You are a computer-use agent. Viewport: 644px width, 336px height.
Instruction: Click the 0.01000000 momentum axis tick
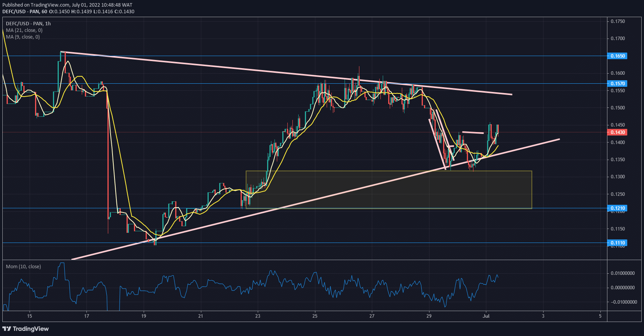pos(622,273)
